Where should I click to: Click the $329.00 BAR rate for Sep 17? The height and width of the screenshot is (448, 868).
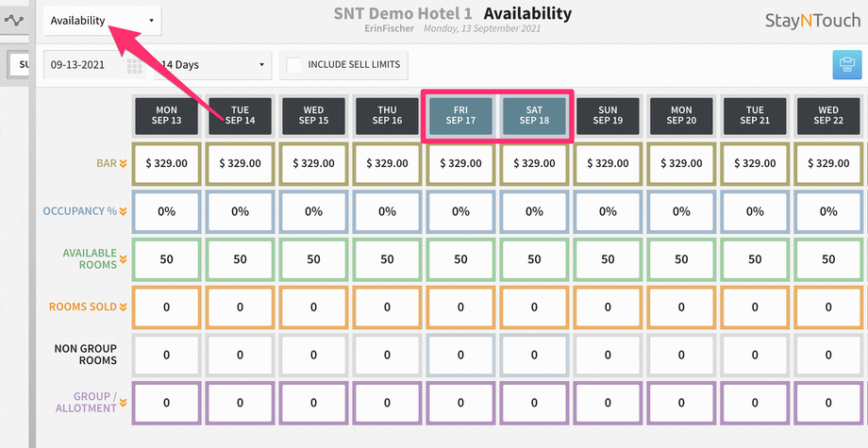point(460,164)
